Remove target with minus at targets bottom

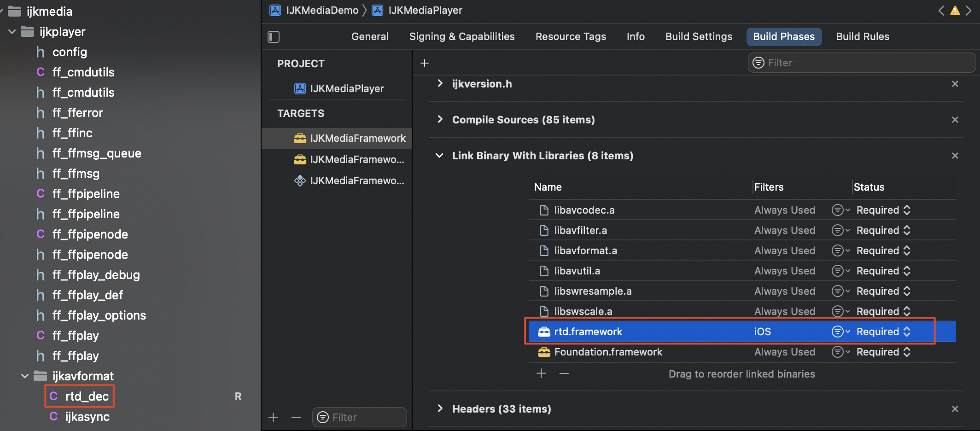tap(296, 417)
